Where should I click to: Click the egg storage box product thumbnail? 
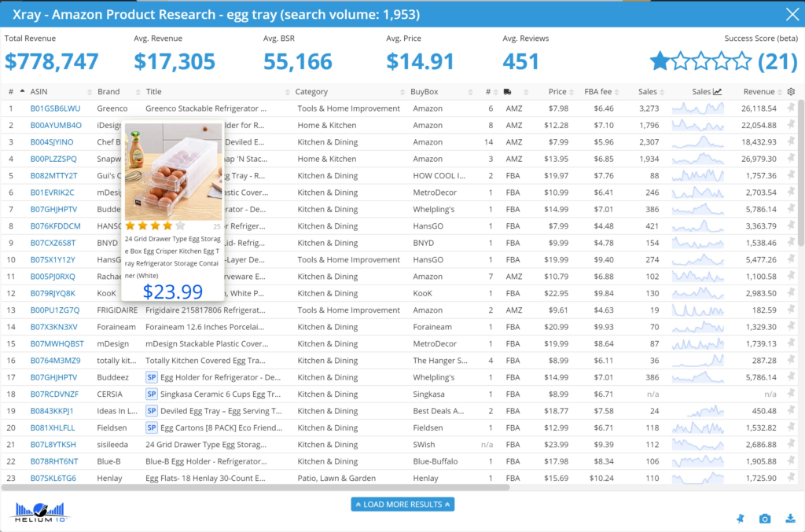click(x=173, y=171)
